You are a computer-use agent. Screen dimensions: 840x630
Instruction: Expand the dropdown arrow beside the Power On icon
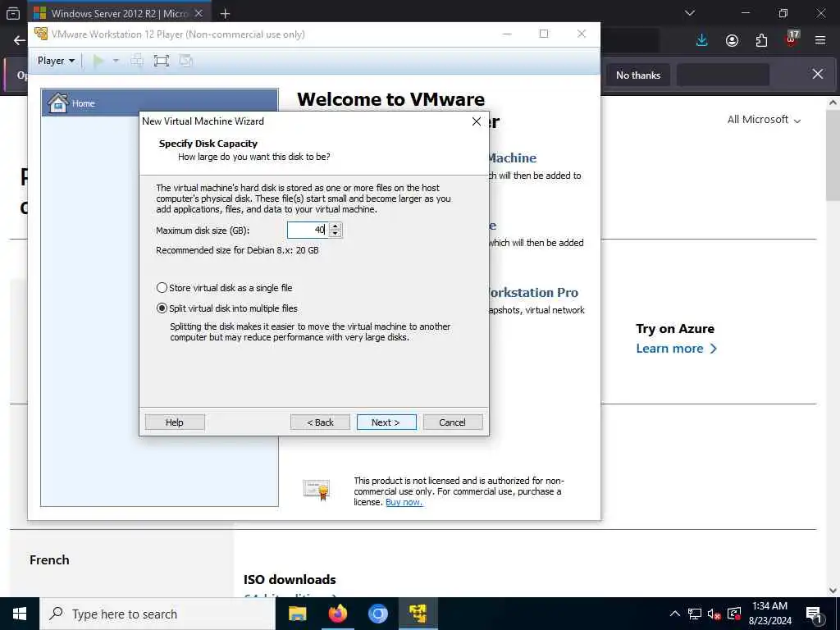click(116, 61)
